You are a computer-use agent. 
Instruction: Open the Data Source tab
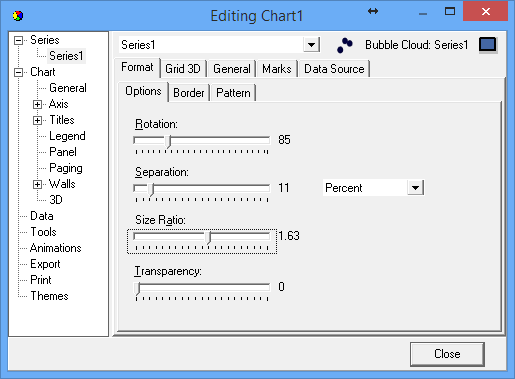click(x=334, y=69)
